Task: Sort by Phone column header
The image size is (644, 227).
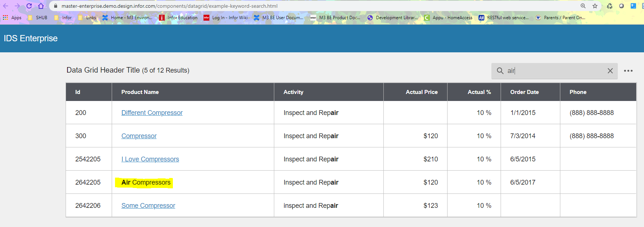Action: point(598,92)
